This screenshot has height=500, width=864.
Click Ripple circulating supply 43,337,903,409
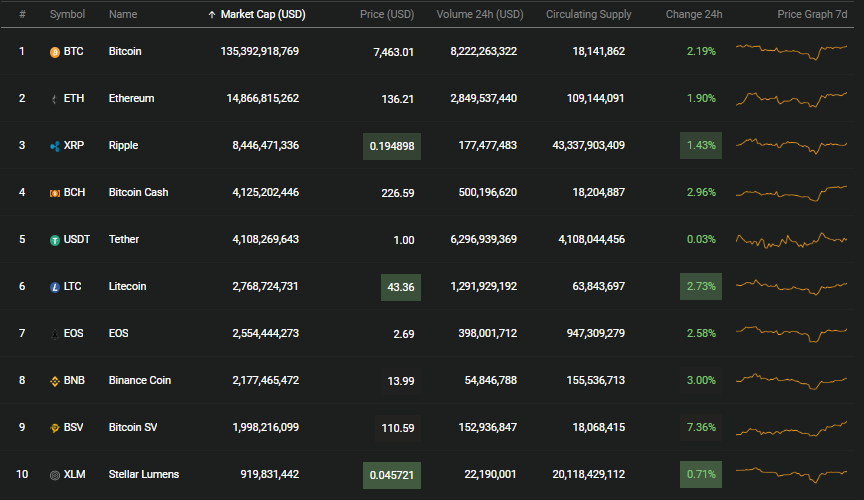[588, 146]
